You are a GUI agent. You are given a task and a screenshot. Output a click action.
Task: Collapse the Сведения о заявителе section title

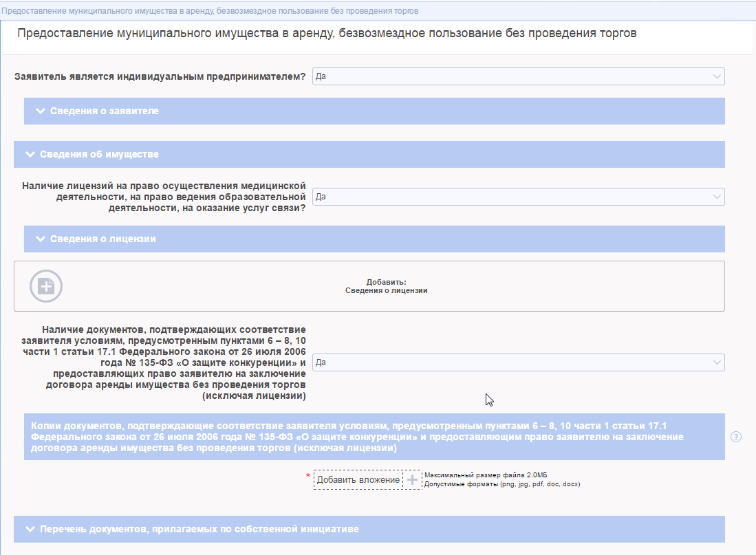point(105,111)
